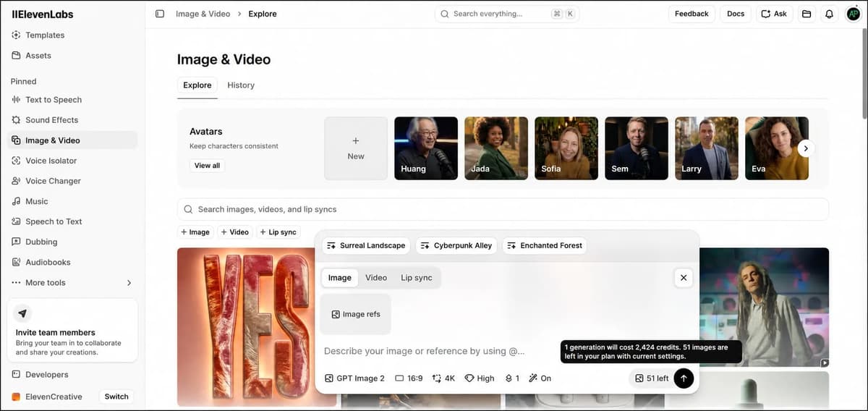Open notifications bell
The width and height of the screenshot is (868, 411).
tap(830, 14)
